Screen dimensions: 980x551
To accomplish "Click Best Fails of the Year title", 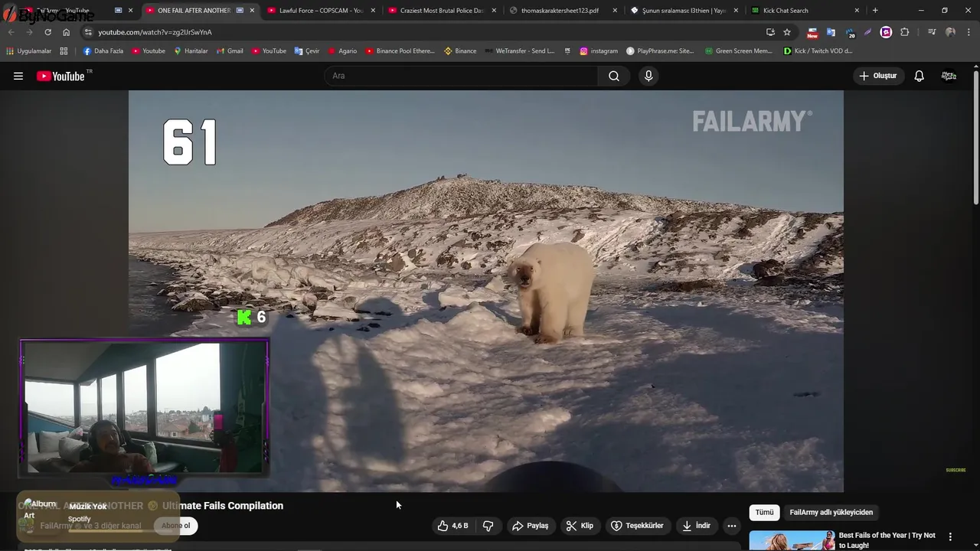I will pos(887,540).
